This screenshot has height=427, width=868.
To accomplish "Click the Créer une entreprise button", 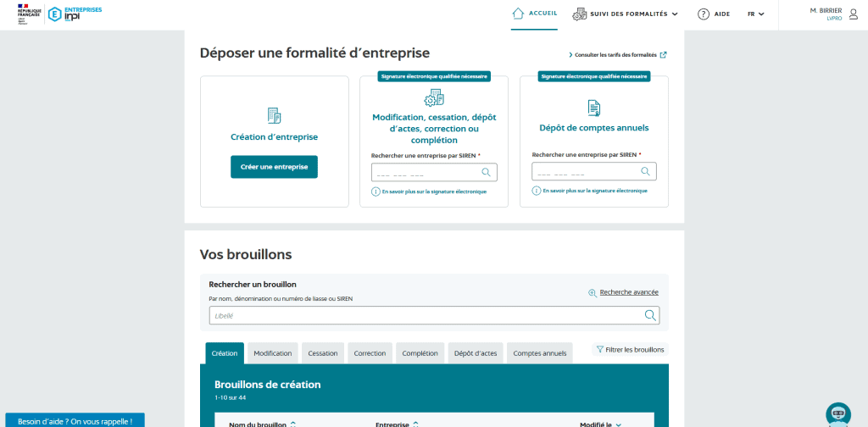I will coord(274,167).
